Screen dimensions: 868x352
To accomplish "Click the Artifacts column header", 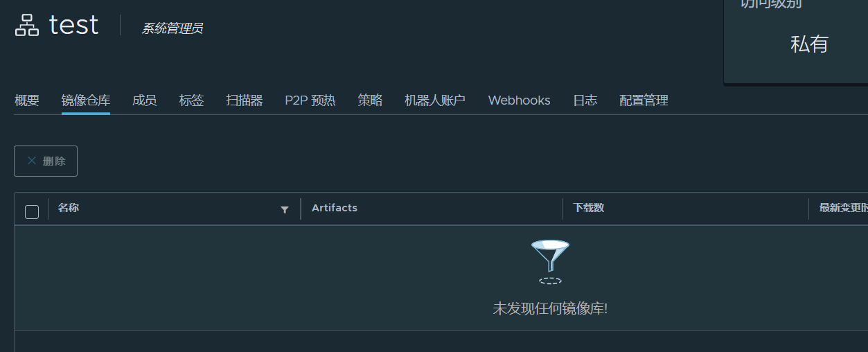I will tap(335, 208).
